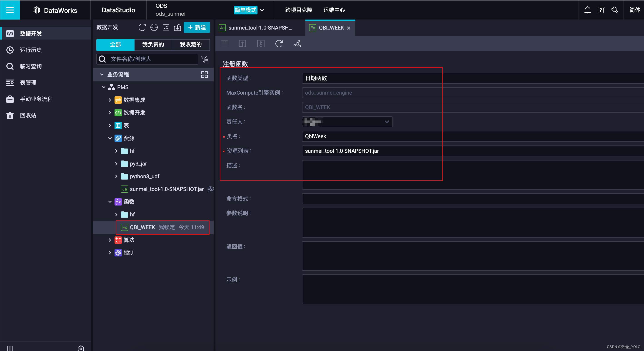Open the notification bell

click(x=587, y=10)
